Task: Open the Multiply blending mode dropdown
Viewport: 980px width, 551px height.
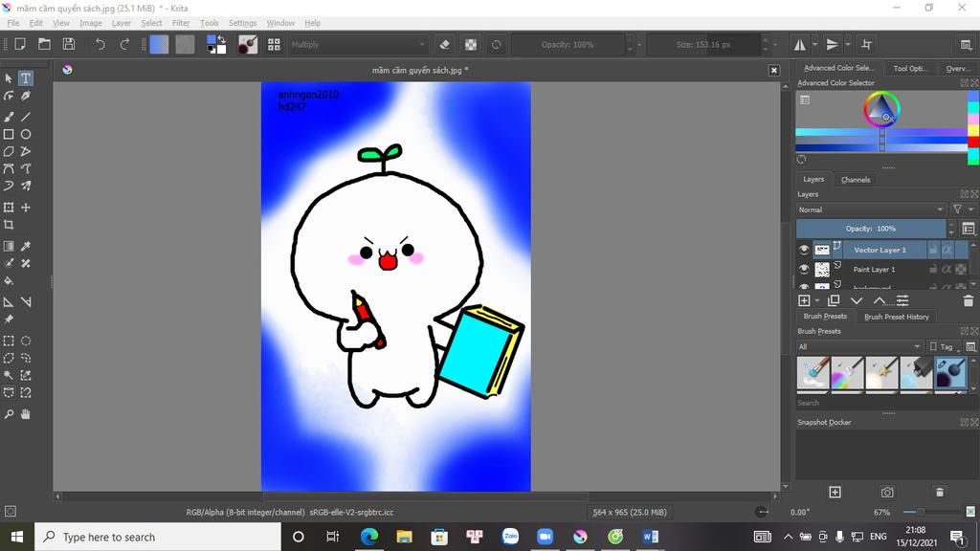Action: coord(358,44)
